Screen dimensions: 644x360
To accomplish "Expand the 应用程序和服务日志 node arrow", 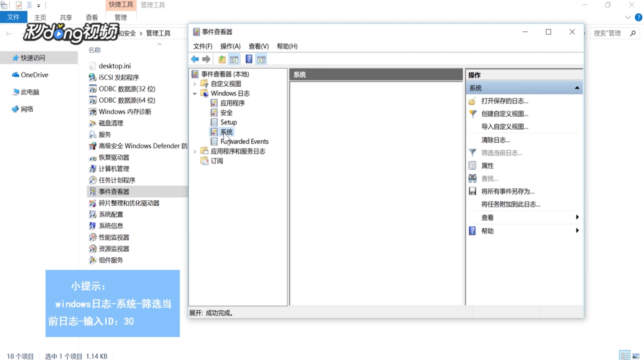I will [x=195, y=151].
